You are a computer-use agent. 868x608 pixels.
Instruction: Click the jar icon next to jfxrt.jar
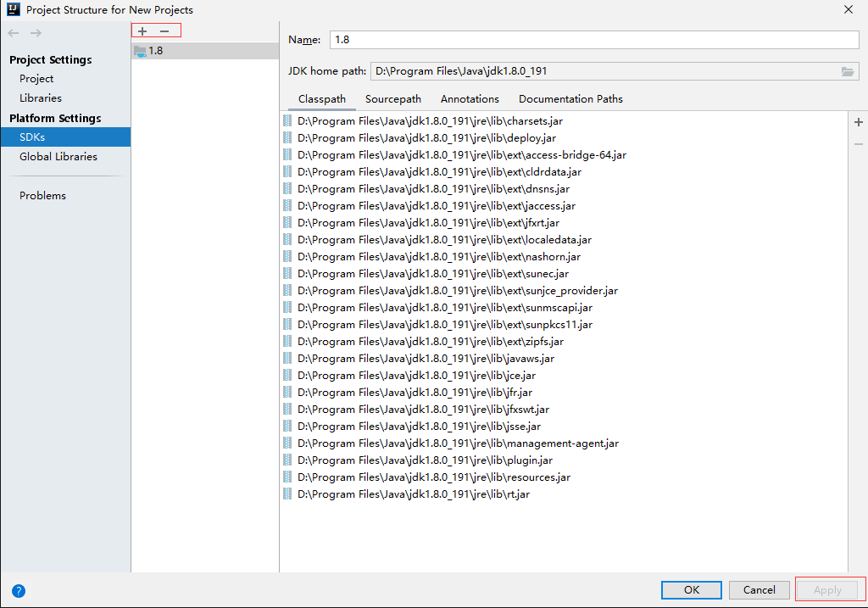pos(287,223)
